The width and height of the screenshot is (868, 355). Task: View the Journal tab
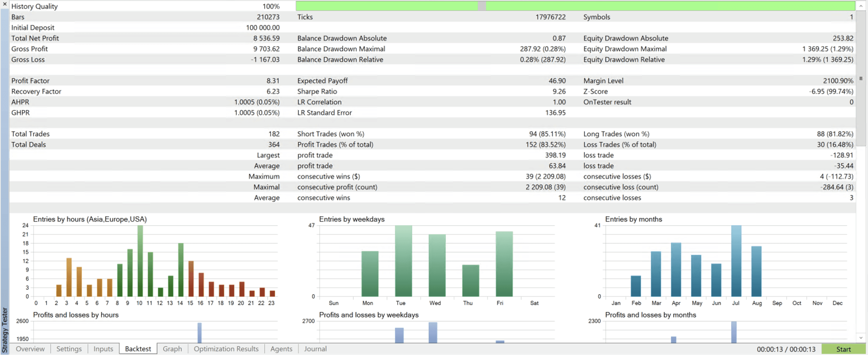315,349
